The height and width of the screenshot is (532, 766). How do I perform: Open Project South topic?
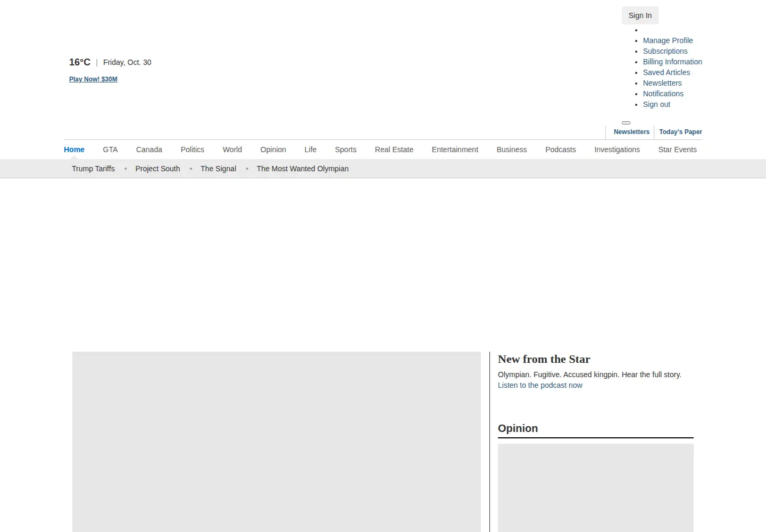click(157, 169)
